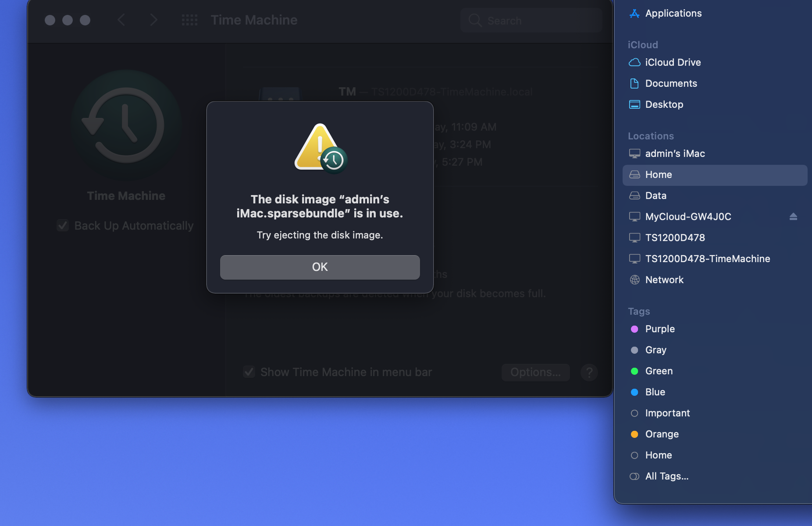
Task: Click the Search field in Time Machine window
Action: 531,20
